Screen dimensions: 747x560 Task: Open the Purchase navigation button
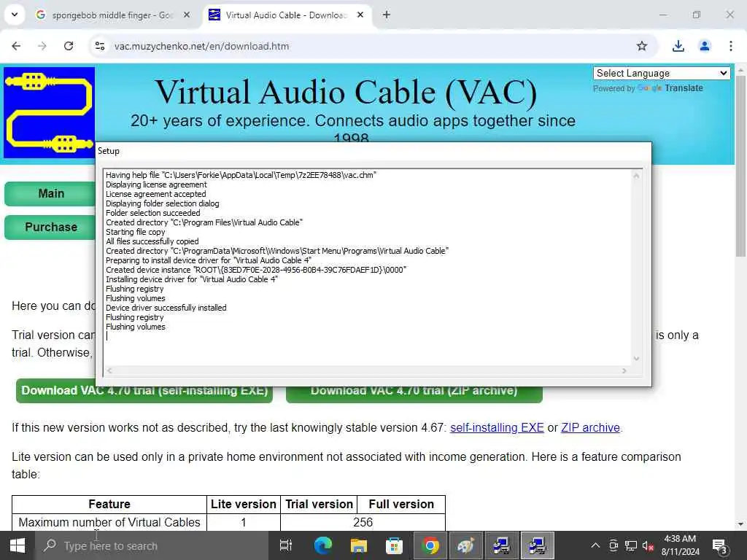50,227
